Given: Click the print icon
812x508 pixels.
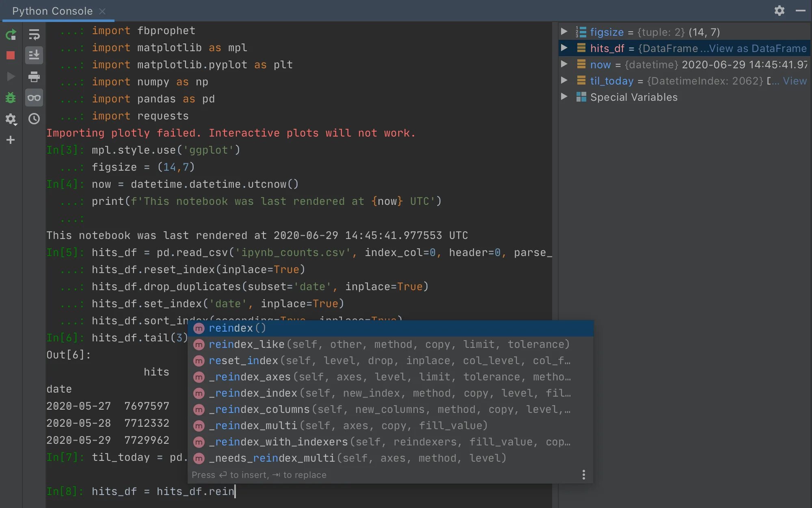Looking at the screenshot, I should click(x=34, y=76).
